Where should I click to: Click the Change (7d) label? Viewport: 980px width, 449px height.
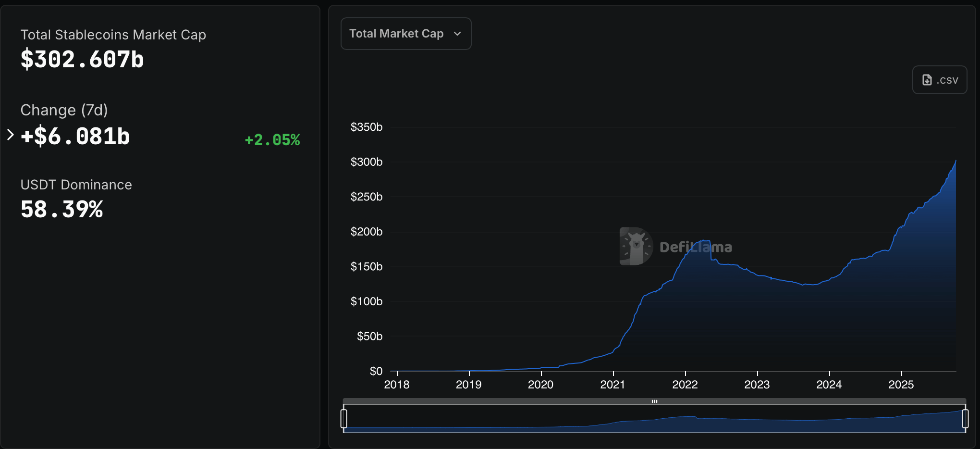[x=64, y=110]
